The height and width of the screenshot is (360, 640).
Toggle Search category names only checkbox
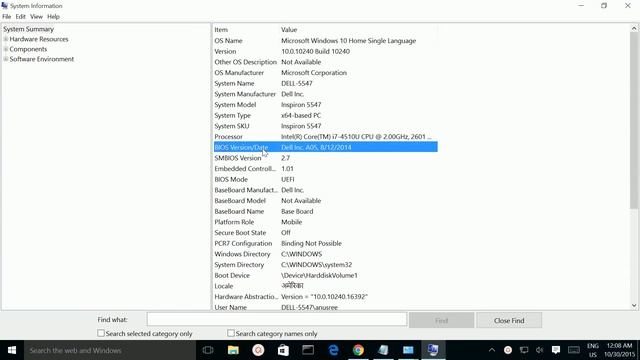pyautogui.click(x=231, y=333)
